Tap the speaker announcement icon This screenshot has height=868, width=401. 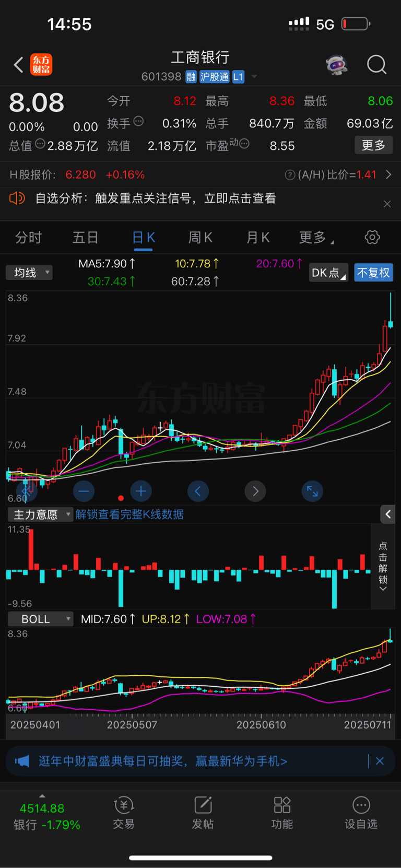17,198
